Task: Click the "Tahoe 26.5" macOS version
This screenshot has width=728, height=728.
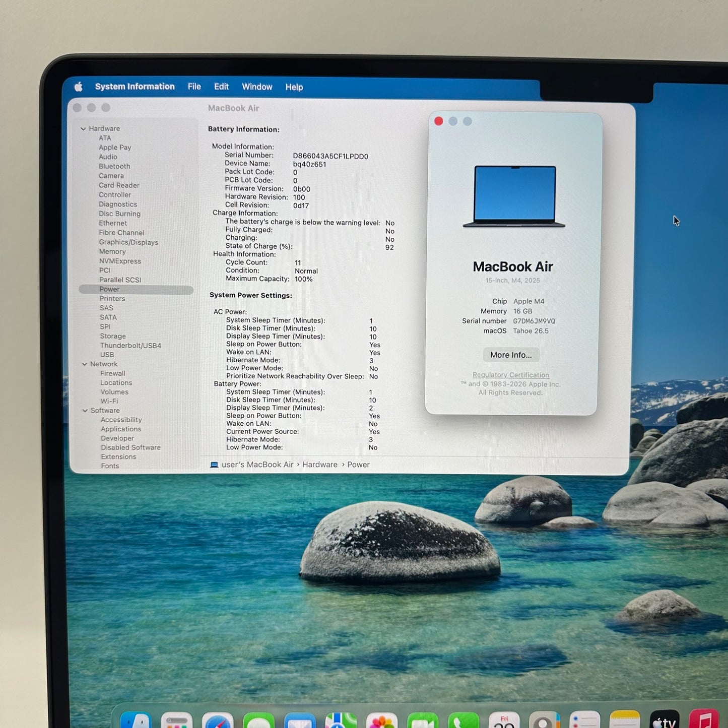Action: coord(531,331)
